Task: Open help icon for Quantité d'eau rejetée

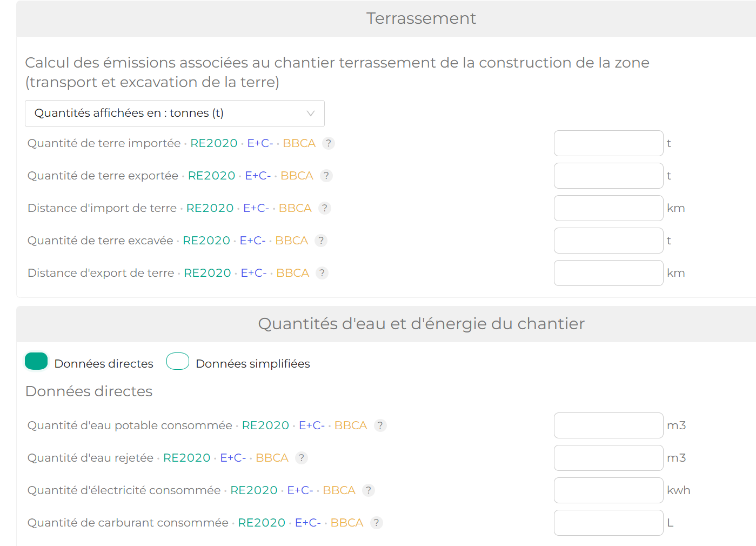Action: [302, 458]
